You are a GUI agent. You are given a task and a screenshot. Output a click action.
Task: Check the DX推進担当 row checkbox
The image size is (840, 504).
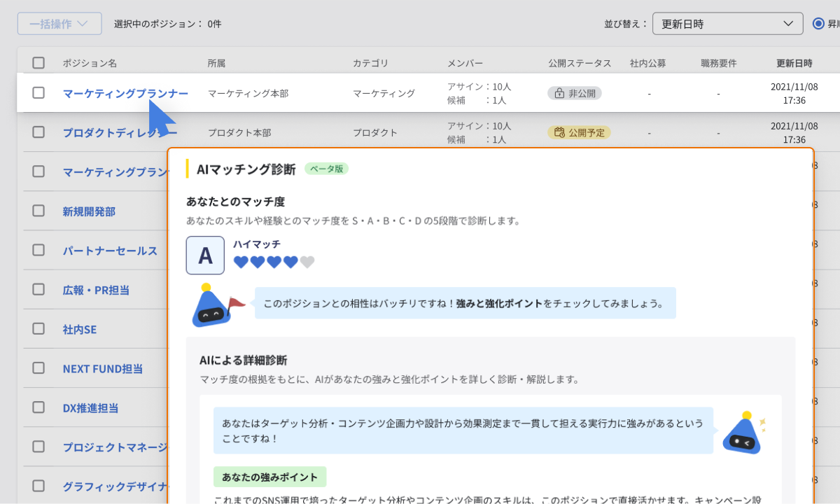tap(38, 407)
